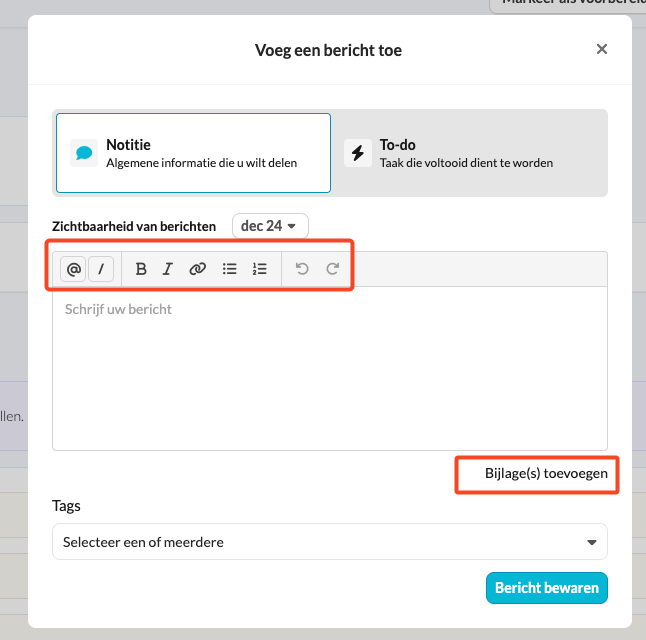Toggle bold formatting
Screen dimensions: 646x640
tap(141, 269)
